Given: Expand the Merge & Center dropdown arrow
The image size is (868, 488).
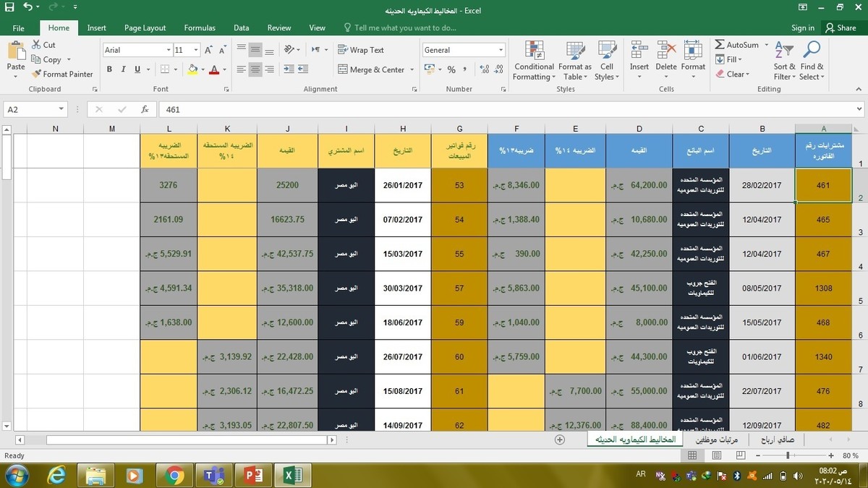Looking at the screenshot, I should 412,69.
